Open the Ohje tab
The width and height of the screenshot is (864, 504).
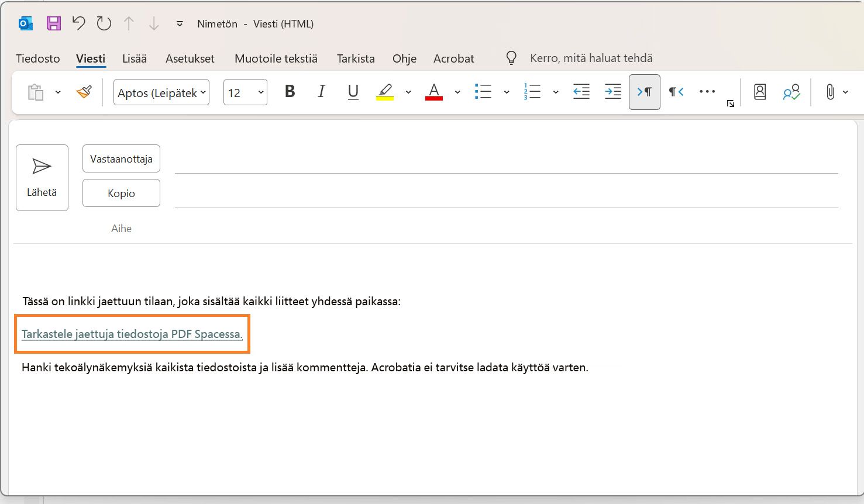click(x=405, y=58)
